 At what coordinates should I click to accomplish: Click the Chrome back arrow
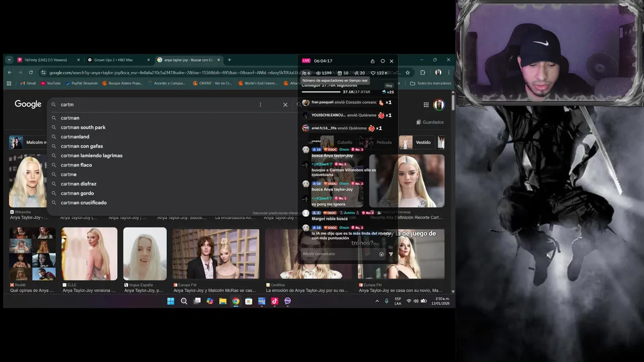(x=10, y=72)
